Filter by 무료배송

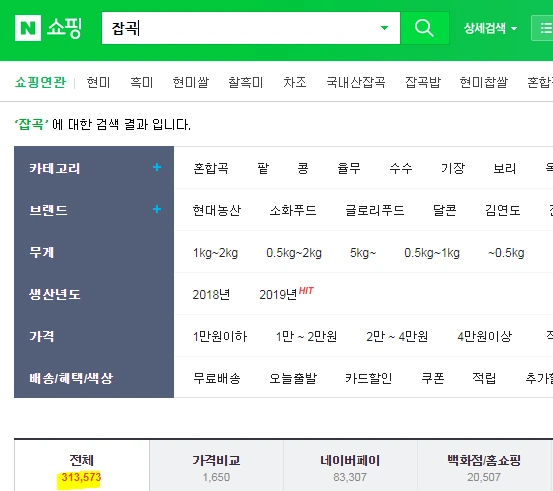(x=217, y=378)
